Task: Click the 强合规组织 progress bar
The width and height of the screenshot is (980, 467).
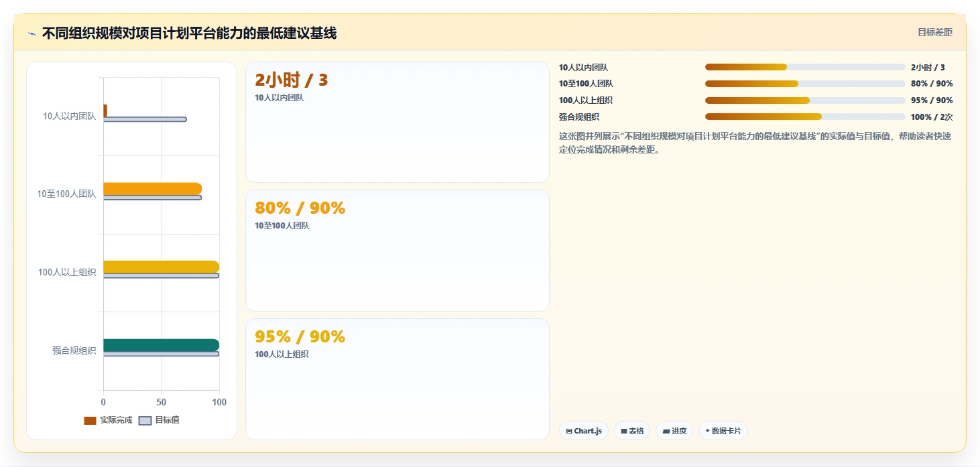Action: point(805,117)
